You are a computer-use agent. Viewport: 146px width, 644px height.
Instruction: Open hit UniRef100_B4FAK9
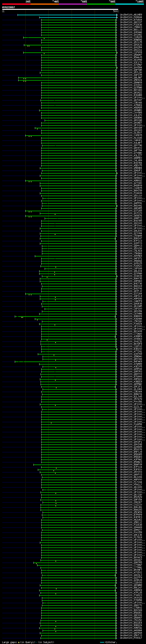(x=131, y=362)
